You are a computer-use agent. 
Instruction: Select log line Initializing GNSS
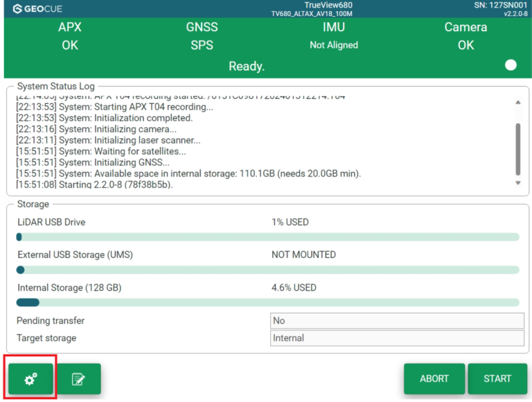93,163
